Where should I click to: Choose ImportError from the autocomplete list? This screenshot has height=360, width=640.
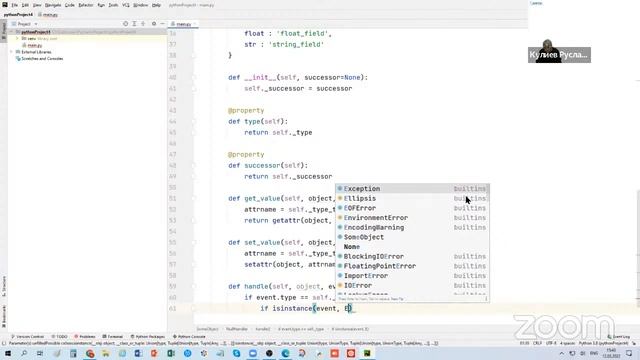click(x=412, y=276)
